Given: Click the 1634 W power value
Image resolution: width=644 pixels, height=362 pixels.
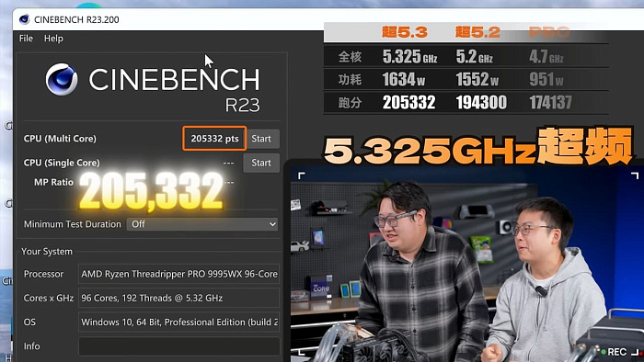Looking at the screenshot, I should point(403,80).
